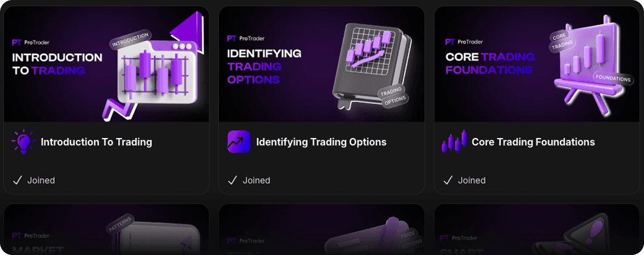Open the Identifying Trading Options course title
Viewport: 644px width, 255px height.
point(321,142)
